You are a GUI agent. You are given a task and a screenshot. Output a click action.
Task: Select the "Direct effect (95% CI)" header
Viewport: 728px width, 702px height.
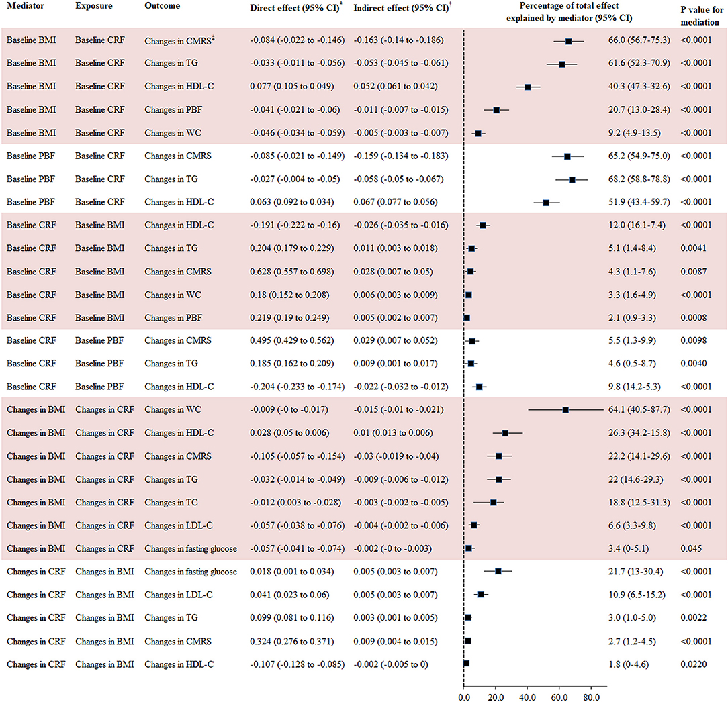coord(295,7)
